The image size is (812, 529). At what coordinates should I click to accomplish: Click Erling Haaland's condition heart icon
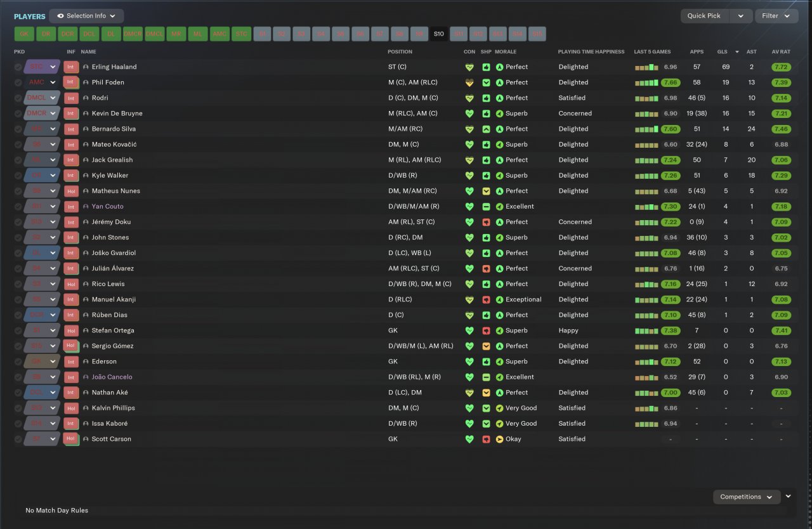[x=469, y=67]
